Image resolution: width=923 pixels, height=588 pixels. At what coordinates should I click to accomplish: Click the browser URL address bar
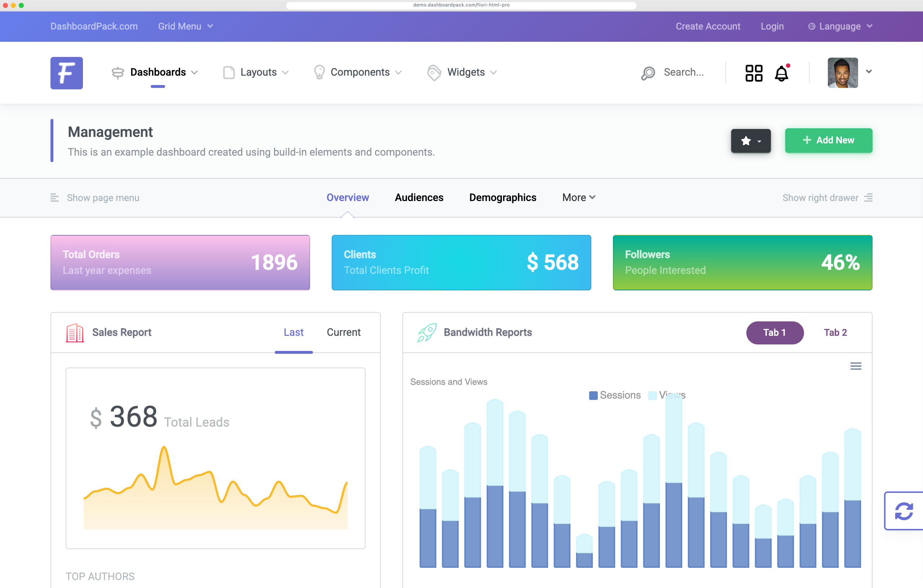click(x=461, y=5)
